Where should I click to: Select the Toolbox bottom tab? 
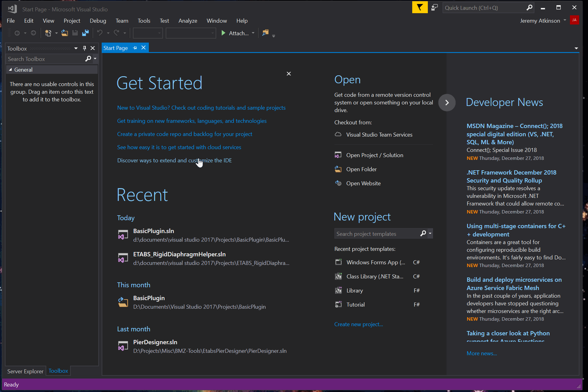coord(58,371)
